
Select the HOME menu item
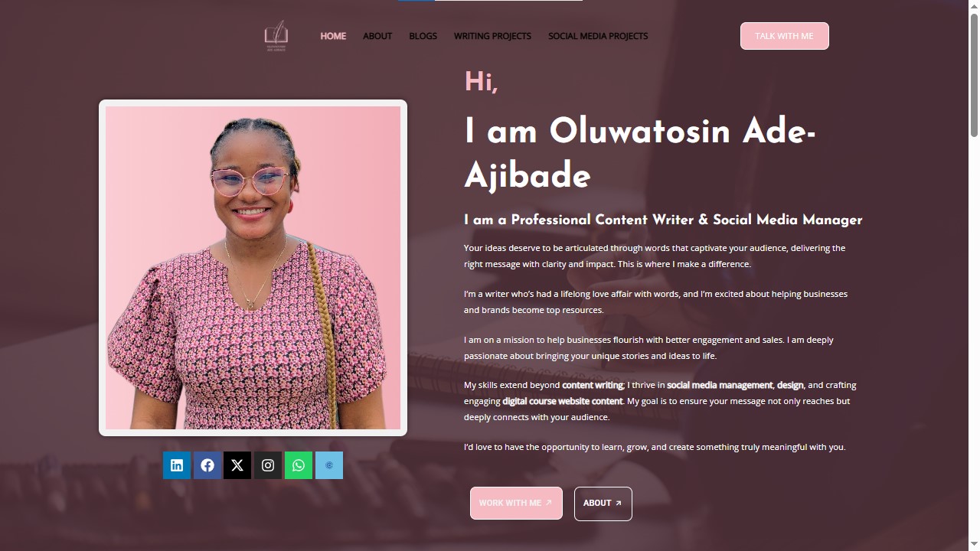pyautogui.click(x=333, y=36)
